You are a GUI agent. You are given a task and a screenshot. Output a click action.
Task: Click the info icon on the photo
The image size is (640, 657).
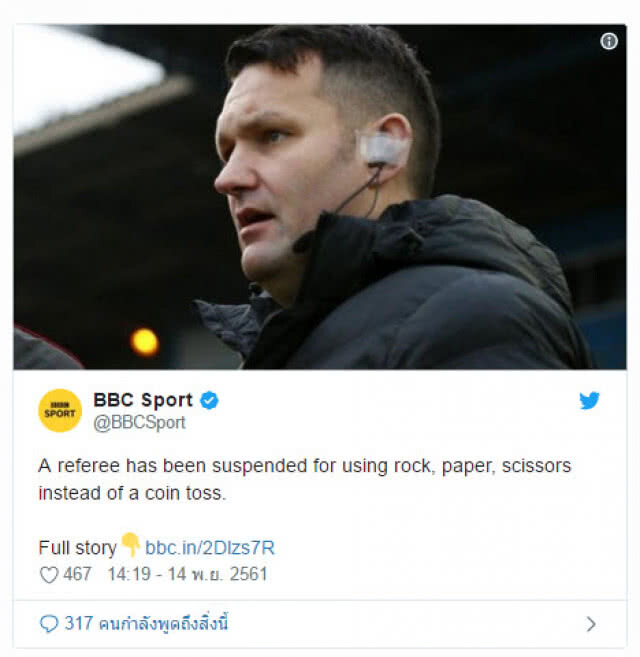pyautogui.click(x=609, y=41)
